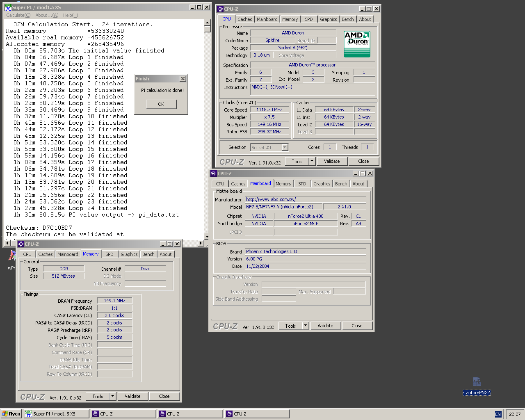Image resolution: width=525 pixels, height=420 pixels.
Task: Click OK in the Finish dialog
Action: 161,104
